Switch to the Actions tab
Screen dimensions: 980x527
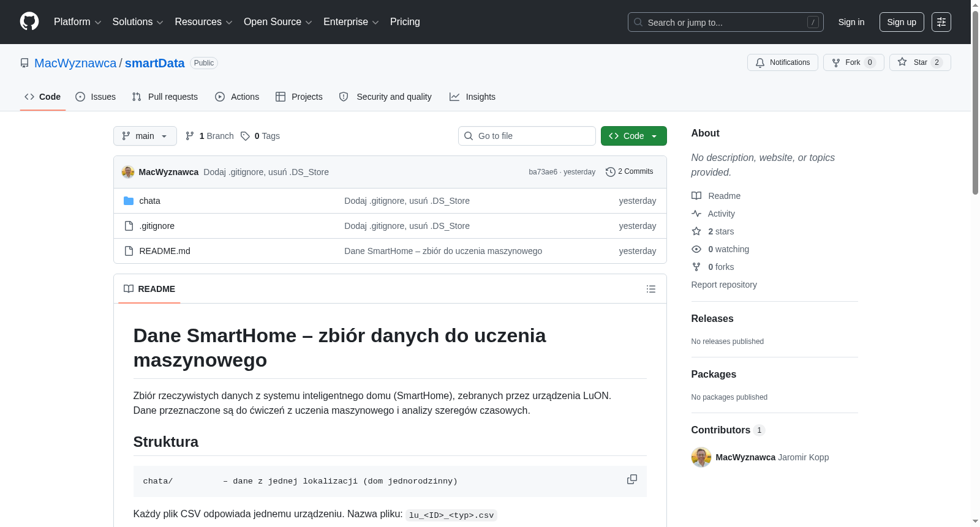coord(237,97)
